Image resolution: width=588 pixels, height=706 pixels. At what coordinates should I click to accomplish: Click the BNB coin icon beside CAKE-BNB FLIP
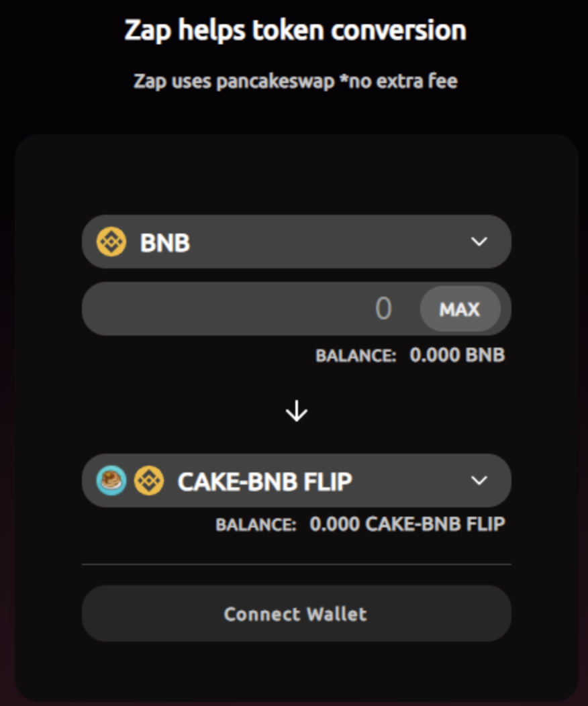(x=148, y=481)
